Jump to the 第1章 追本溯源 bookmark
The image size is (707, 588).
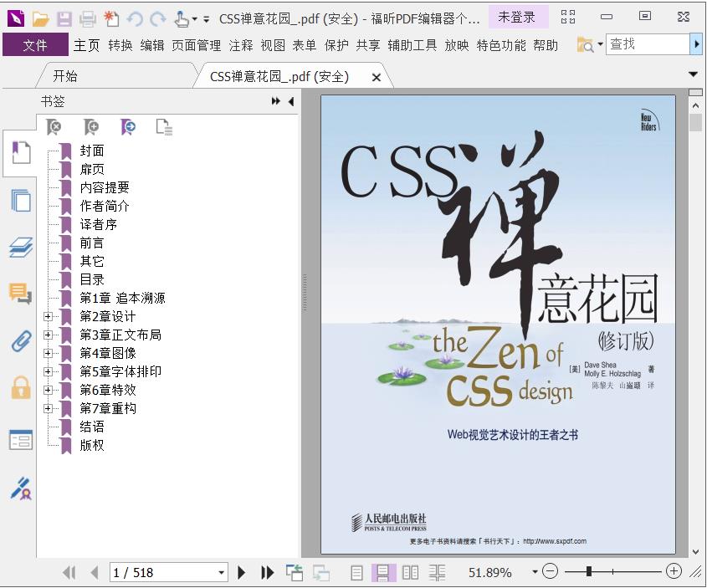[x=122, y=298]
